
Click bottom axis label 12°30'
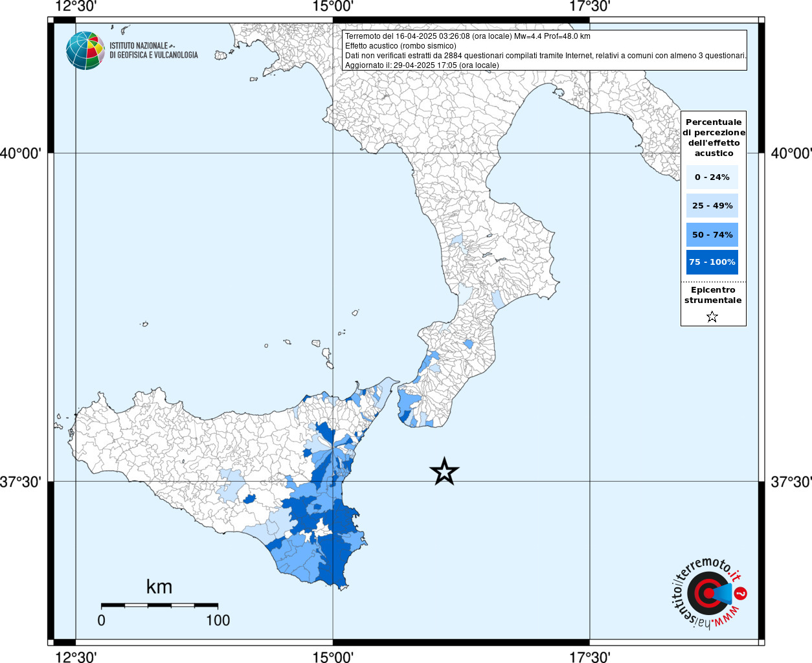click(76, 657)
